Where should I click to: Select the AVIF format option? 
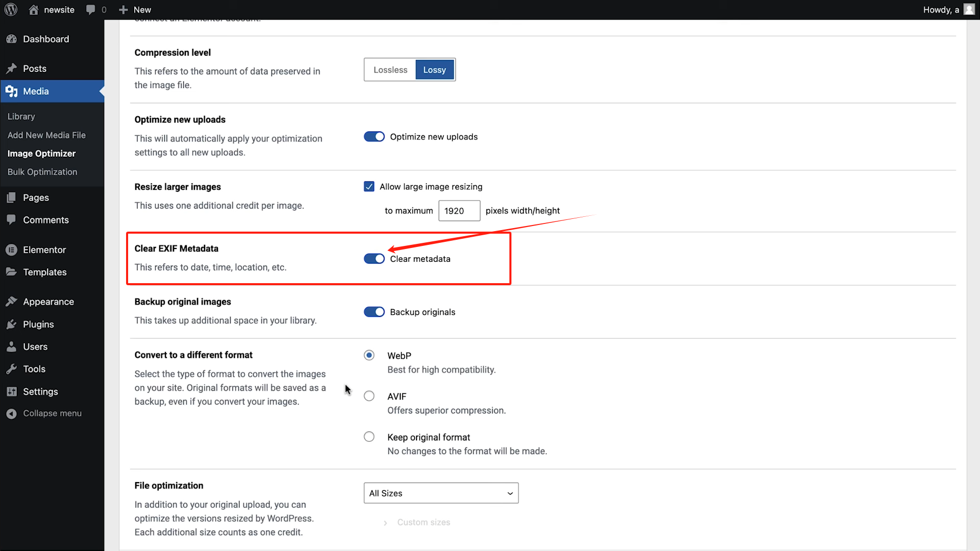[x=369, y=395]
